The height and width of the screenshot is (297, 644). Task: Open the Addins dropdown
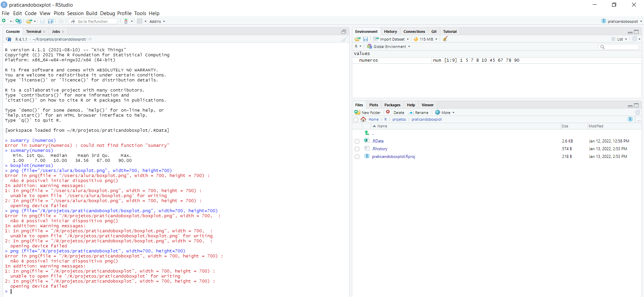pos(157,21)
